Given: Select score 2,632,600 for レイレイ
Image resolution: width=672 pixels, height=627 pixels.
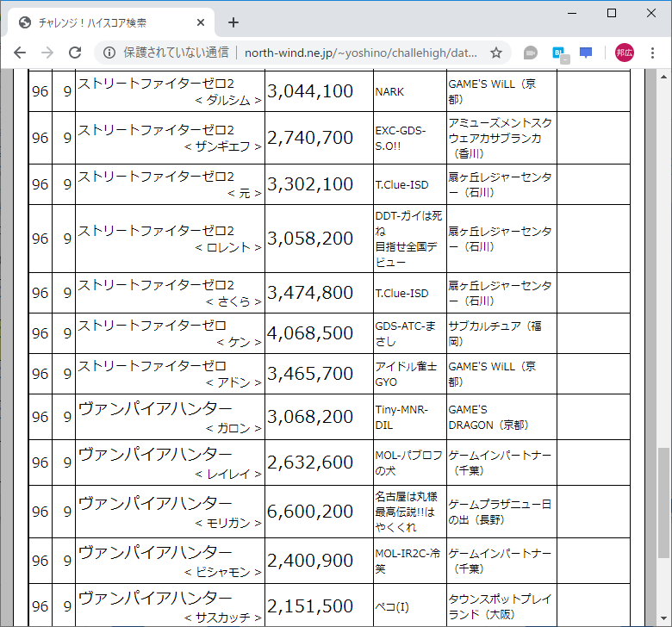Looking at the screenshot, I should (310, 462).
